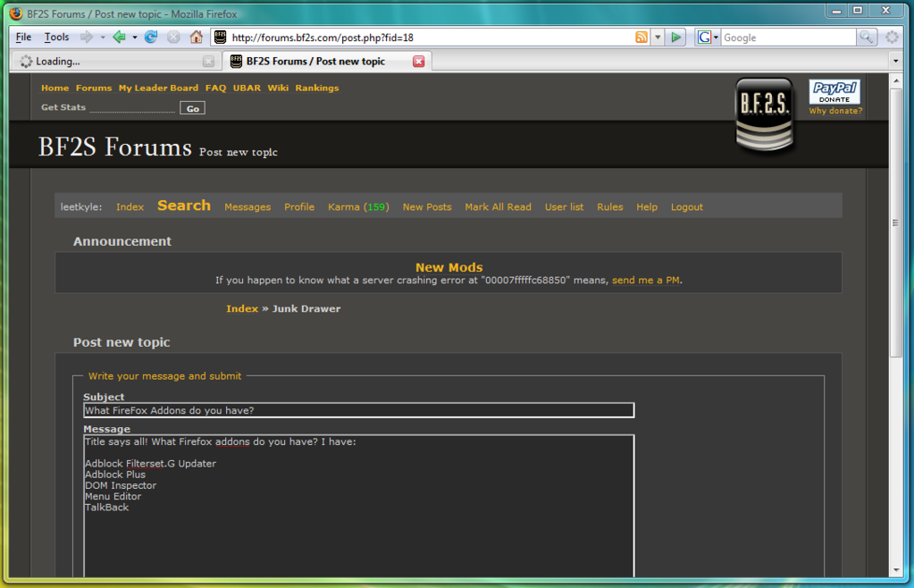Open the Rankings link
Screen dimensions: 914x588
pos(317,88)
